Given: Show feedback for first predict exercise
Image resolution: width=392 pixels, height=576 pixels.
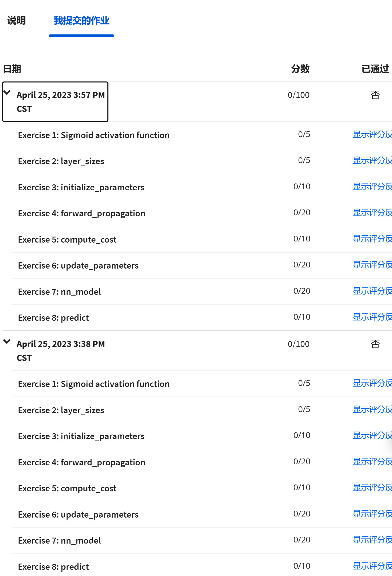Looking at the screenshot, I should pos(372,317).
